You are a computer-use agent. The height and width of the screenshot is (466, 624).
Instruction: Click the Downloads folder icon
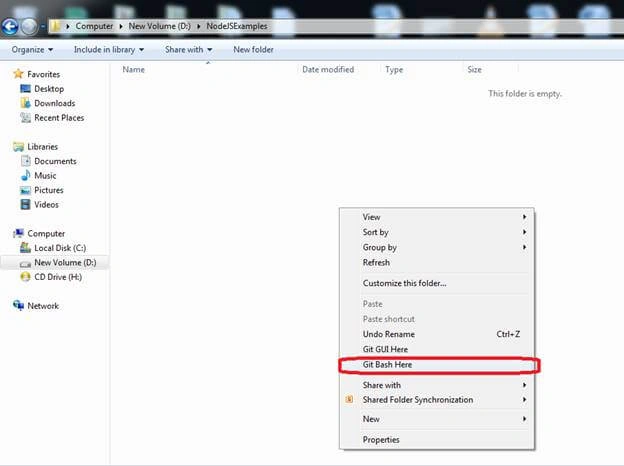point(25,103)
